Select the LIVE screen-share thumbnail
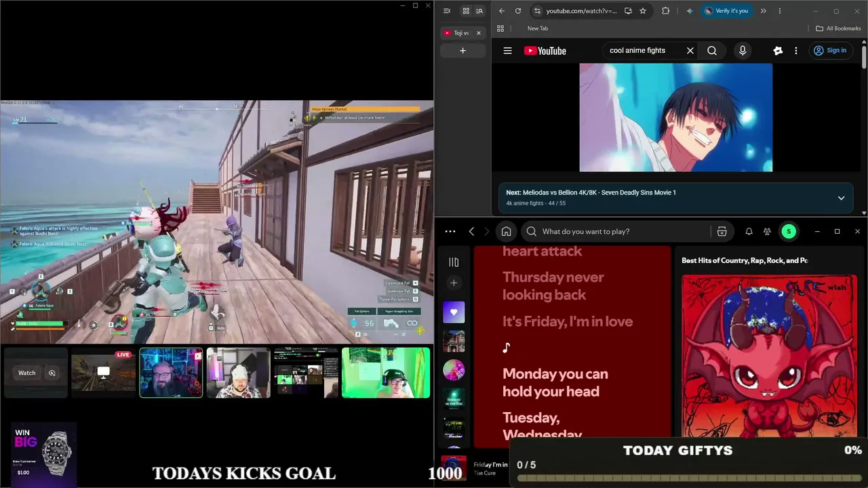 (x=103, y=373)
